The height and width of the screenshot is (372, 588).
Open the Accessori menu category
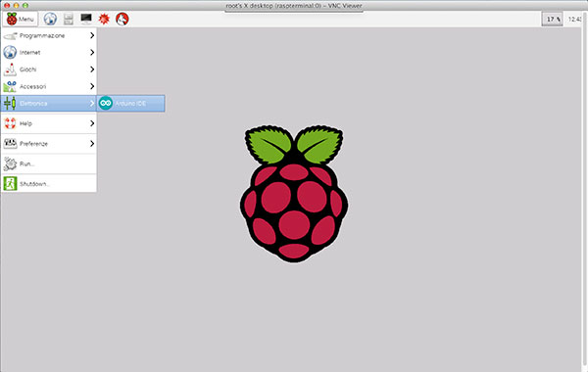click(49, 86)
